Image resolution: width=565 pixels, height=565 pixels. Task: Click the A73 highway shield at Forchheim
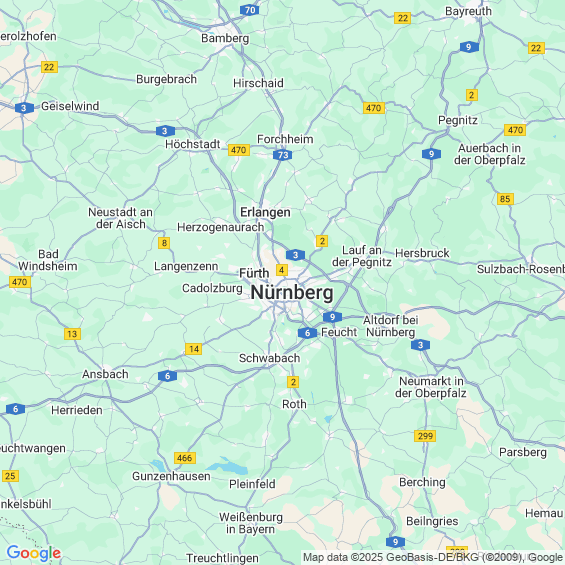[x=282, y=155]
